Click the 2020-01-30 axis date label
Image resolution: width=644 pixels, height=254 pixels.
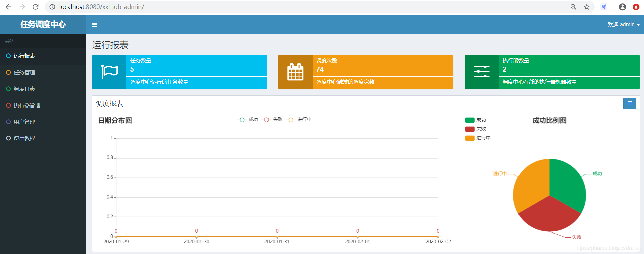click(x=196, y=242)
